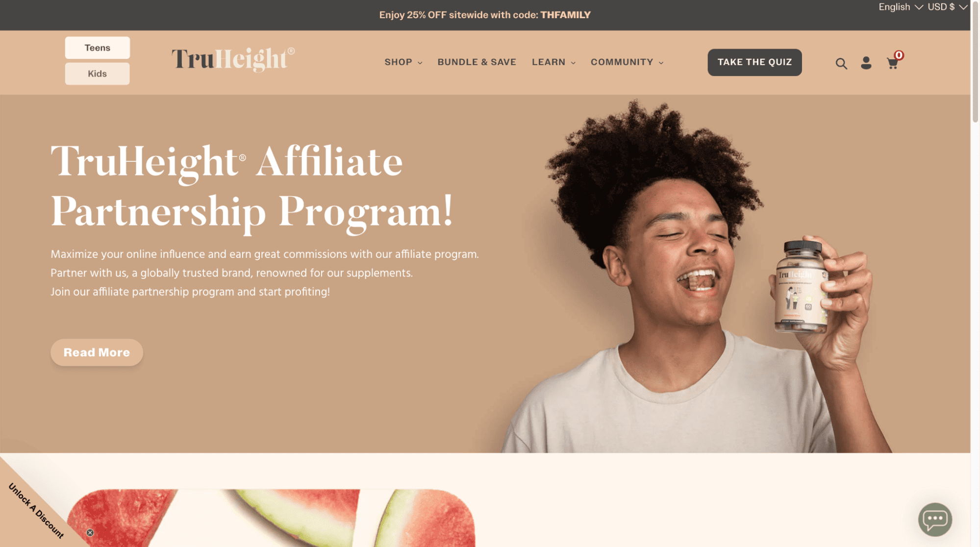Click the Read More button
The image size is (980, 547).
point(97,352)
